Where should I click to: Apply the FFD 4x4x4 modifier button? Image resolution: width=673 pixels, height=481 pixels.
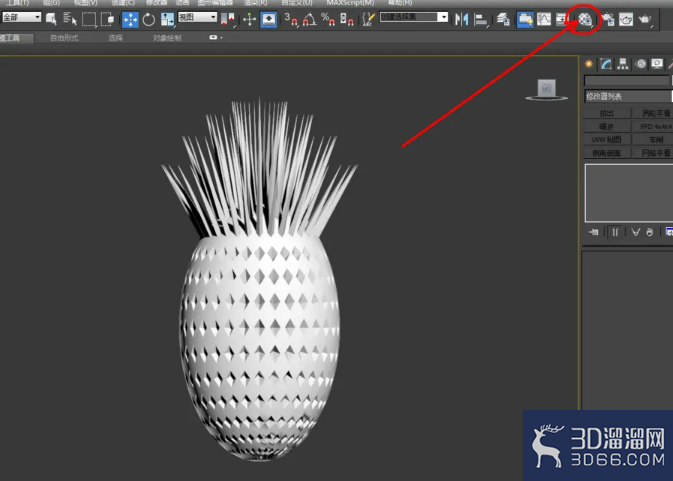[653, 127]
